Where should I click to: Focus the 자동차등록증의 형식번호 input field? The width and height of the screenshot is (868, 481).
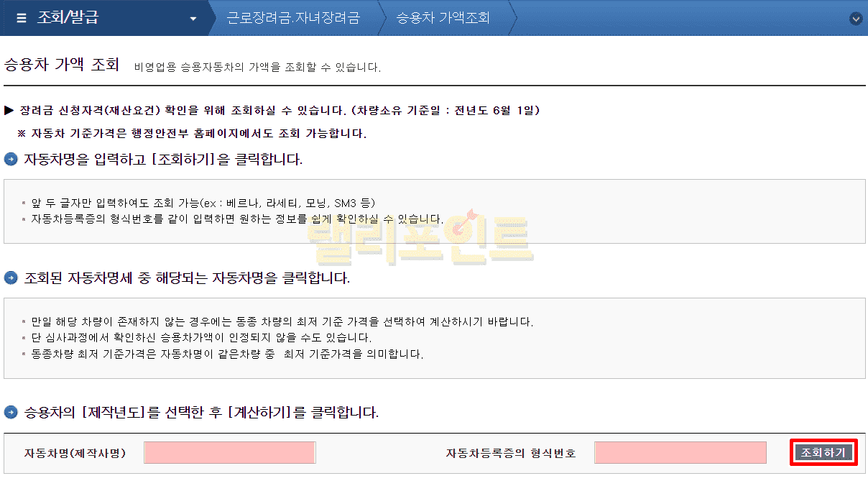[x=680, y=453]
